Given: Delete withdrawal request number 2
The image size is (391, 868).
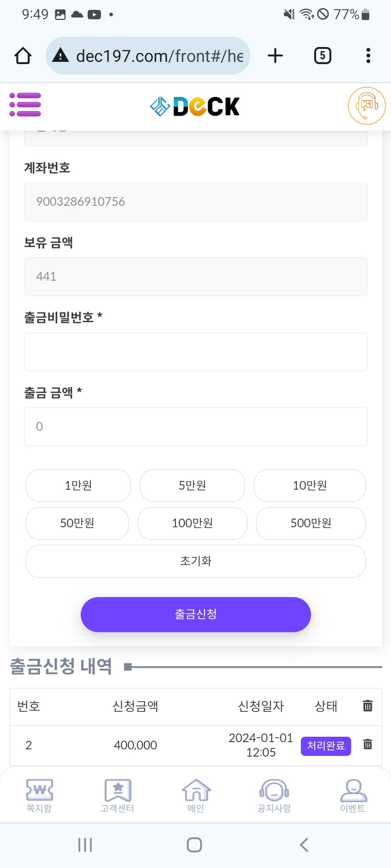Looking at the screenshot, I should point(367,744).
